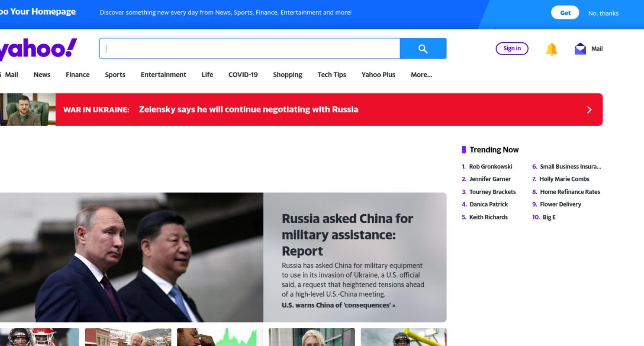The width and height of the screenshot is (644, 346).
Task: Go to the Life section
Action: pyautogui.click(x=207, y=75)
